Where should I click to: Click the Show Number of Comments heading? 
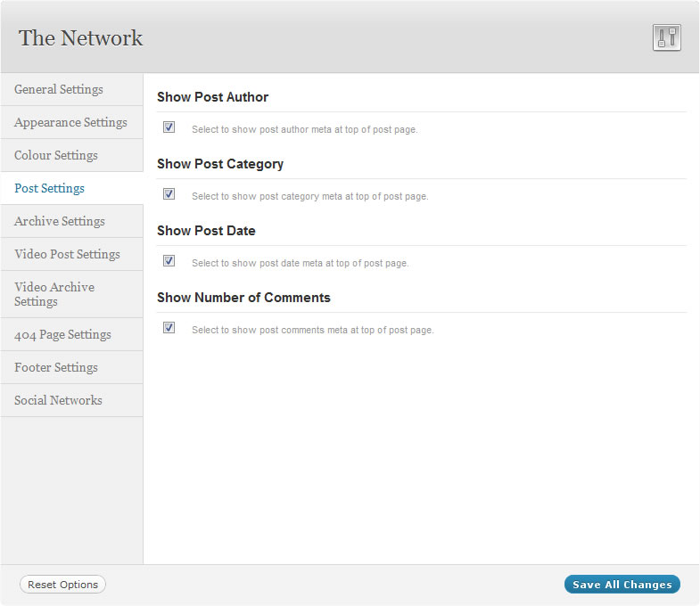pyautogui.click(x=243, y=298)
